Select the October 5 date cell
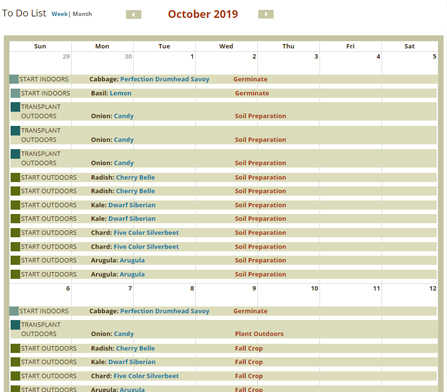Viewport: 447px width, 392px height. 410,63
